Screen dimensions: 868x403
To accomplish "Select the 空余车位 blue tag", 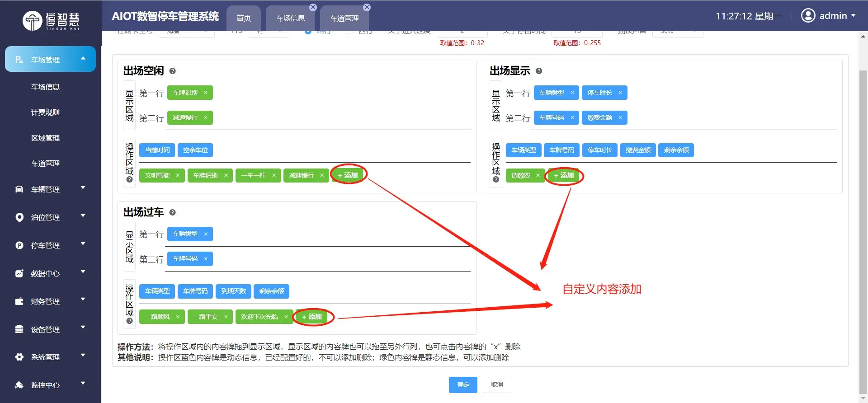I will (195, 150).
